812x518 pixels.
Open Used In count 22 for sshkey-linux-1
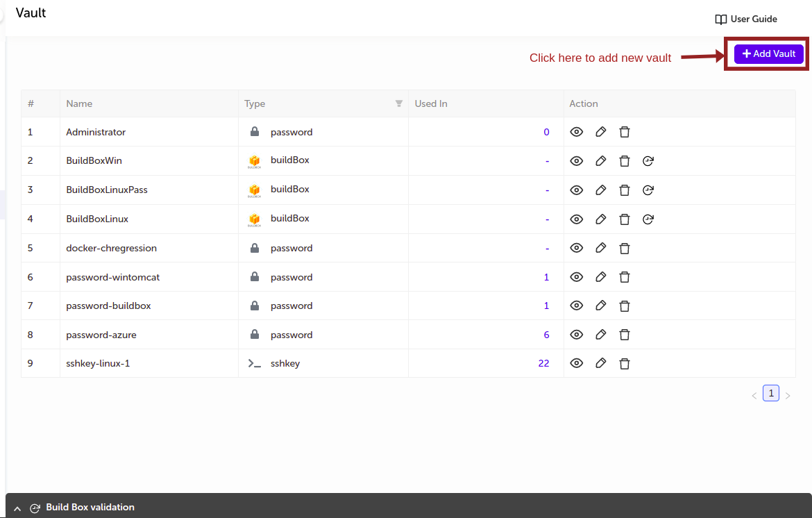[543, 363]
